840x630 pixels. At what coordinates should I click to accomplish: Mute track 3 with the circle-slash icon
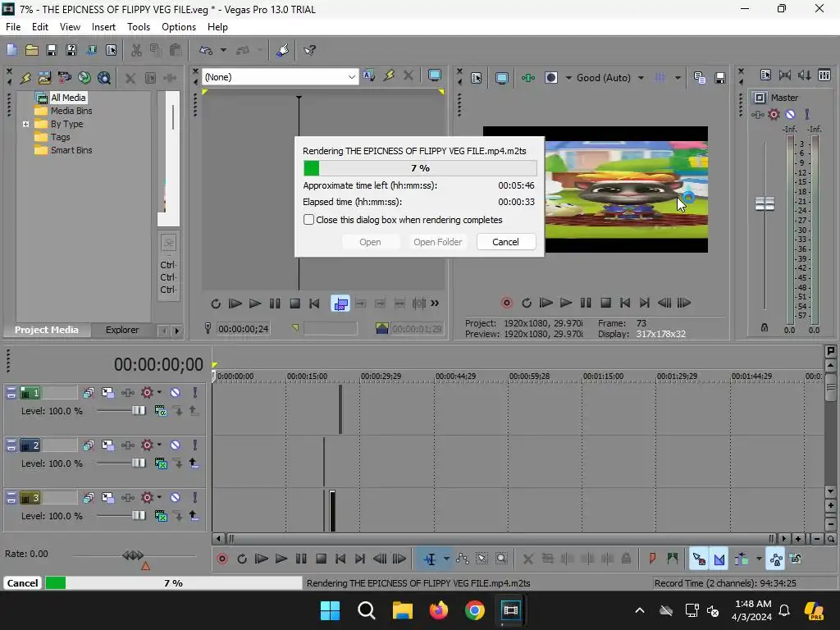(x=176, y=498)
